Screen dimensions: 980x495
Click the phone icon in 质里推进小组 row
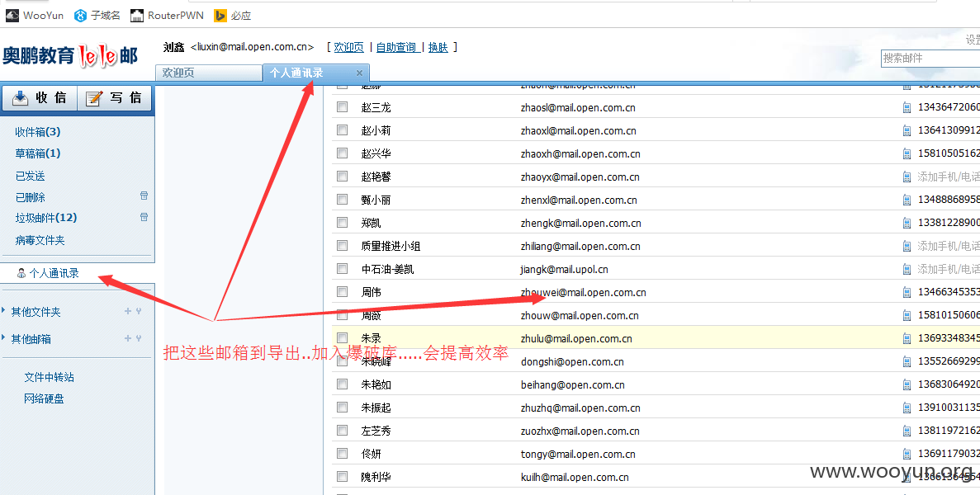click(907, 246)
